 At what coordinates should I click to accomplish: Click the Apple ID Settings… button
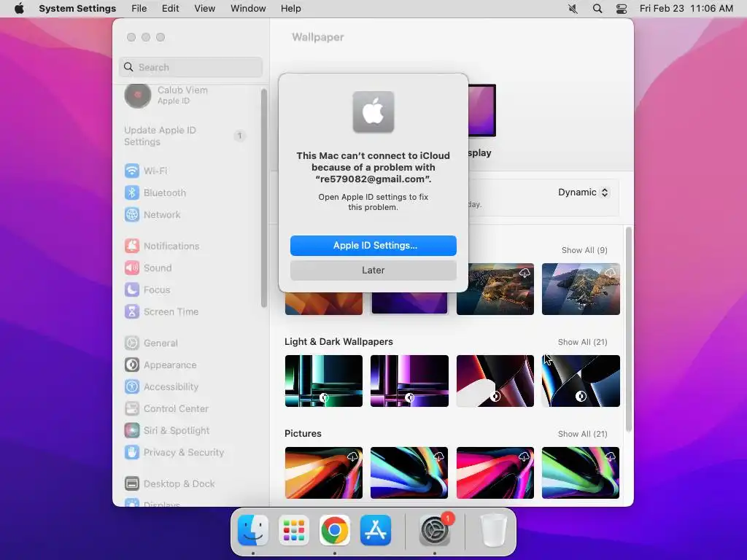[373, 245]
